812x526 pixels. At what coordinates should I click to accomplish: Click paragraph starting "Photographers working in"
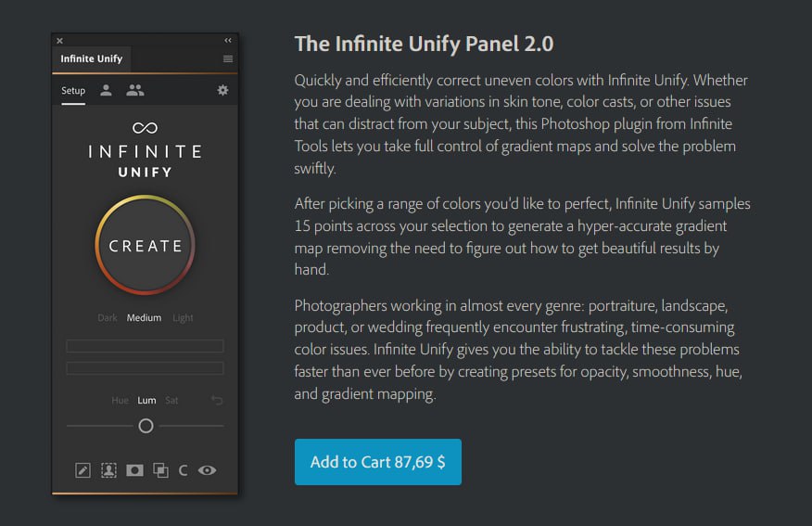(518, 350)
